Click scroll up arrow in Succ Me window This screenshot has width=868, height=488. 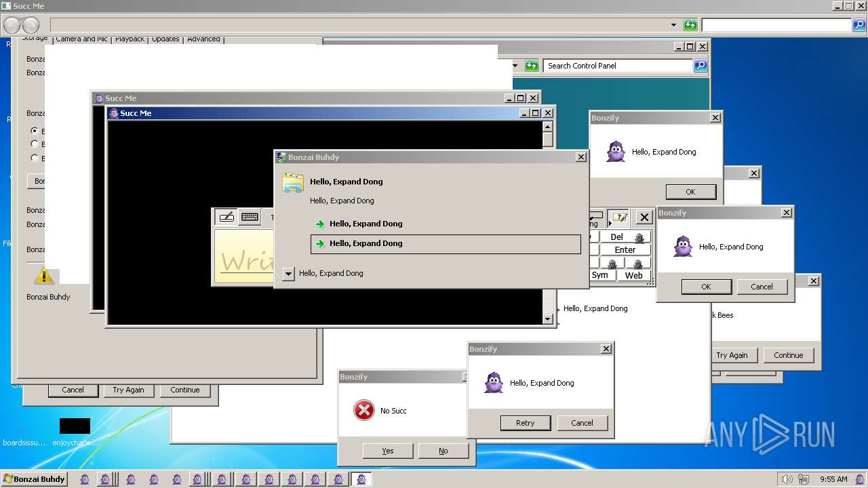point(548,126)
